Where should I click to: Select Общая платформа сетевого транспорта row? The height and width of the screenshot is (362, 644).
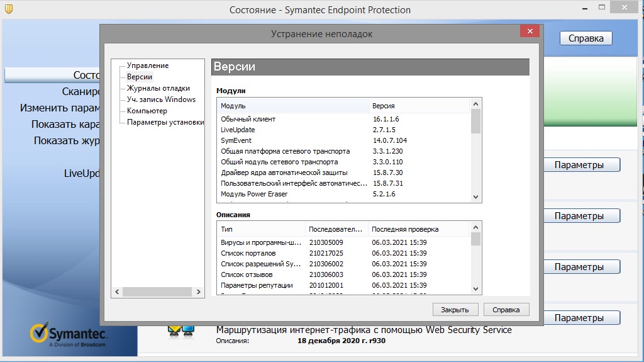tap(344, 151)
